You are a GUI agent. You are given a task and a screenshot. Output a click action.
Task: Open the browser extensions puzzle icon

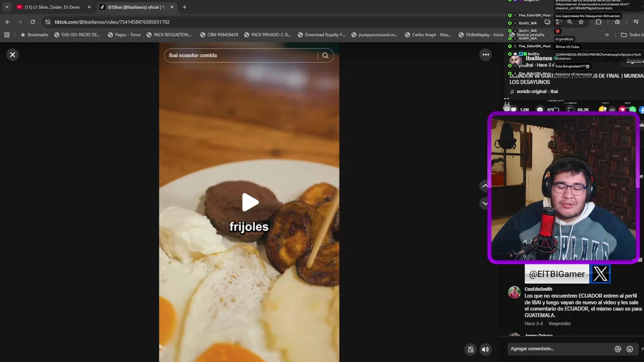(598, 22)
